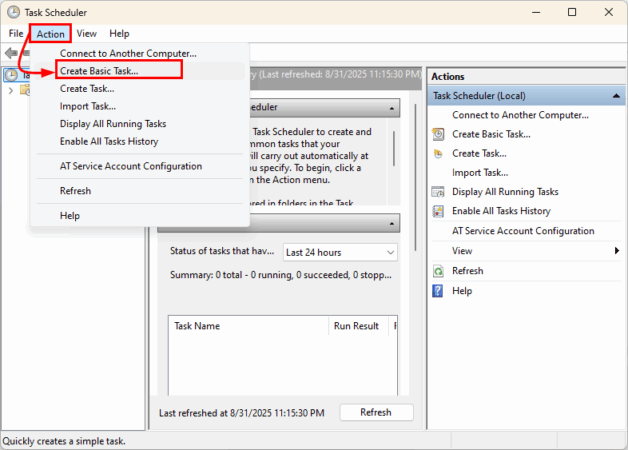Screen dimensions: 628x450
Task: Click the Summary: 0 total text
Action: pos(280,275)
